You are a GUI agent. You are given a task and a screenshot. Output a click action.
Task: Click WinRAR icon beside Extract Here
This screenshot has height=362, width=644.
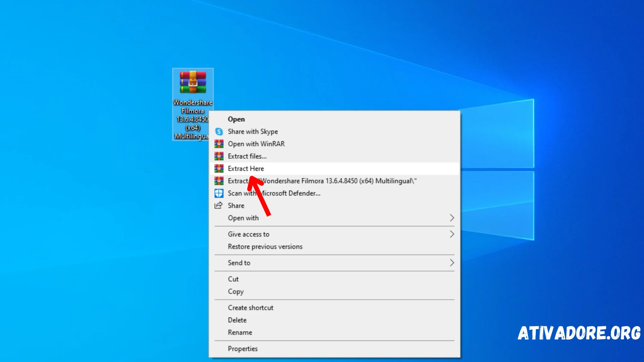[219, 169]
